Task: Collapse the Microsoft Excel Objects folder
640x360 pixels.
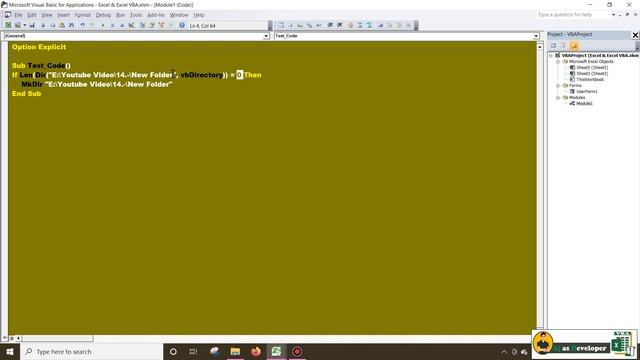Action: pyautogui.click(x=558, y=62)
